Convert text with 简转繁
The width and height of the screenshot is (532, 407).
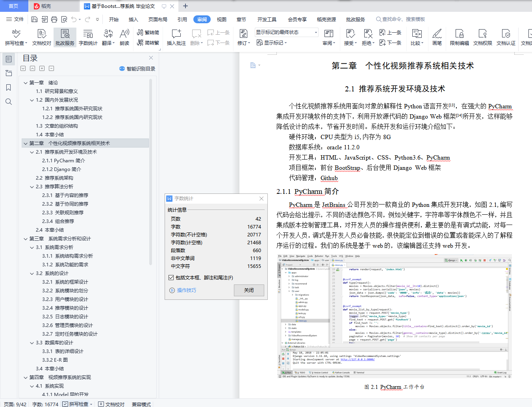click(x=148, y=43)
